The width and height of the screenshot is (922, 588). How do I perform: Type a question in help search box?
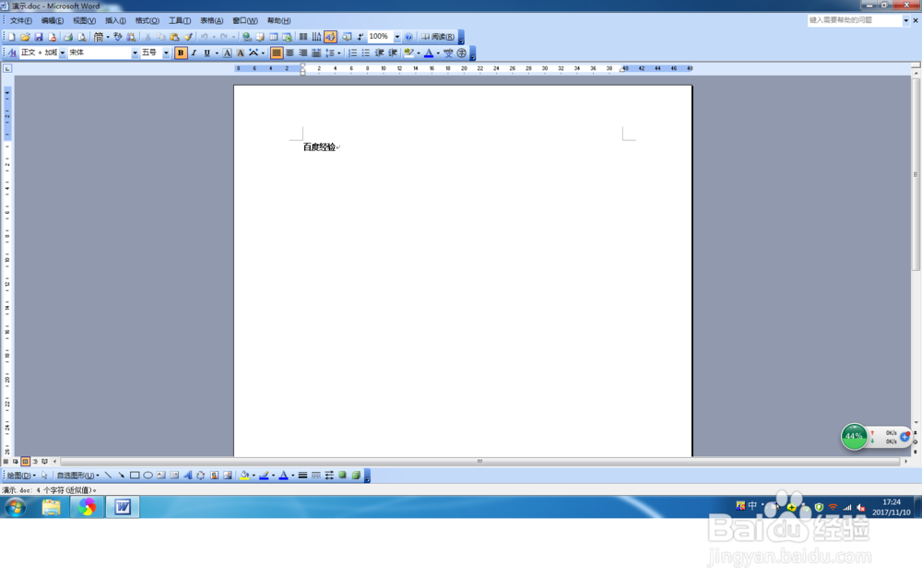pyautogui.click(x=855, y=20)
